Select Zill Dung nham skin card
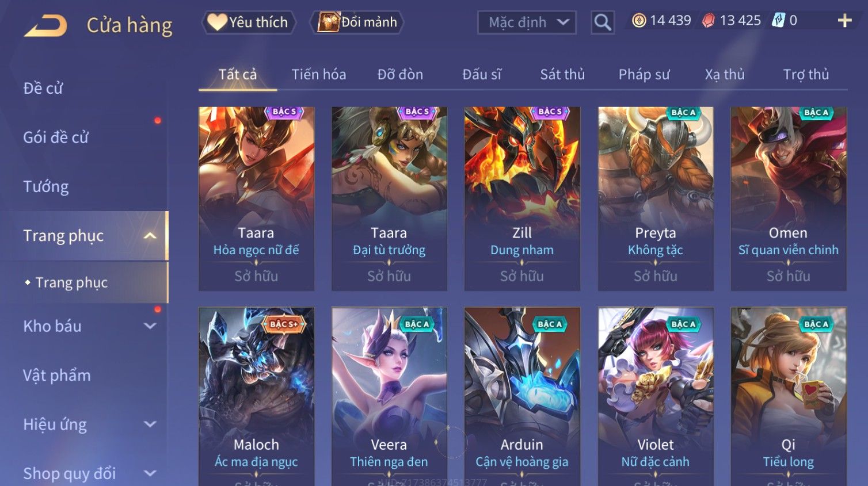The image size is (868, 486). (x=522, y=198)
